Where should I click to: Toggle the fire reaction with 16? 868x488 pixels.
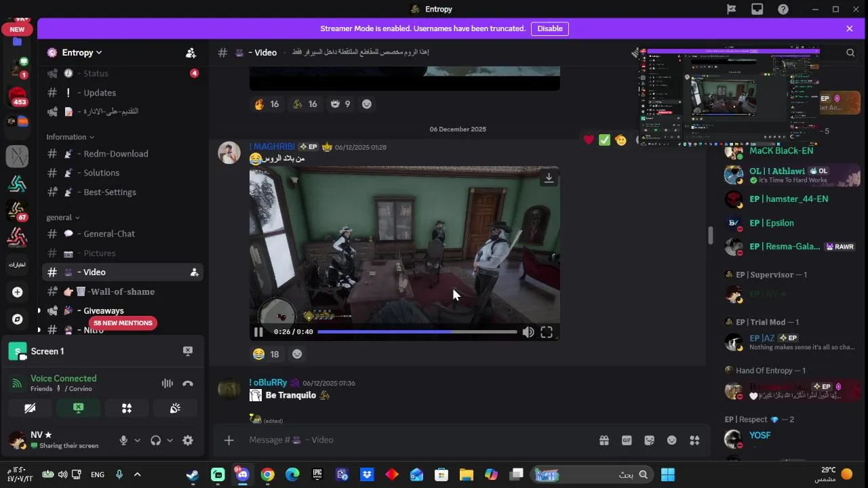point(266,104)
